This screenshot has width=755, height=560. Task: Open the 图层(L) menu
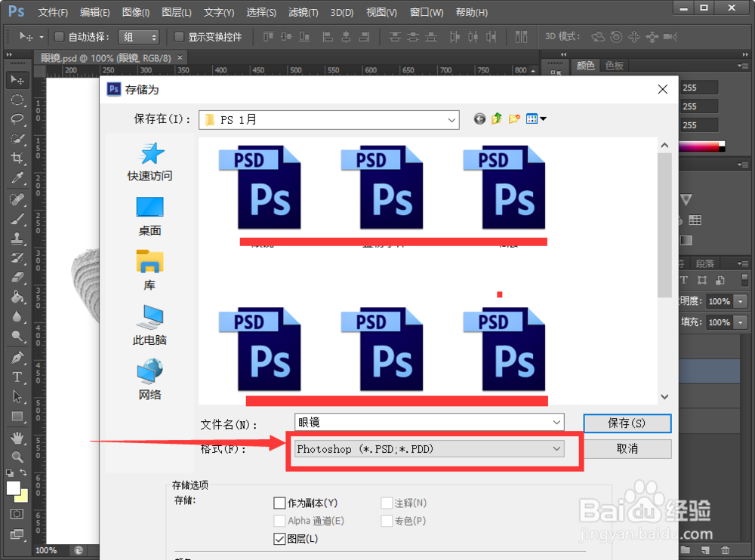[177, 13]
